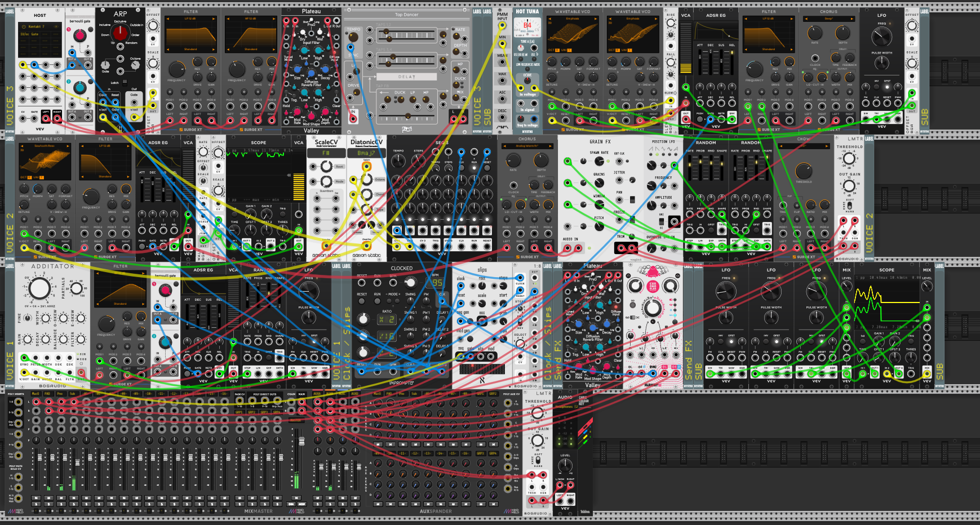
Task: Click the Tap Dancer DELAY button
Action: (406, 77)
